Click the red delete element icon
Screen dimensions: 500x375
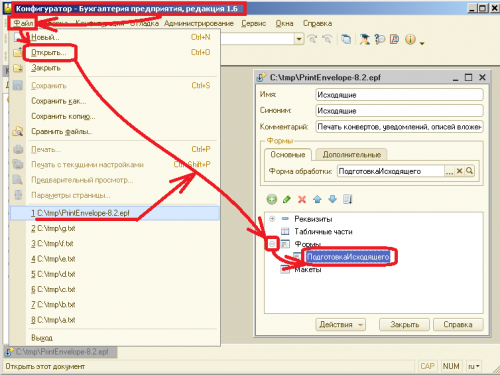click(x=302, y=199)
